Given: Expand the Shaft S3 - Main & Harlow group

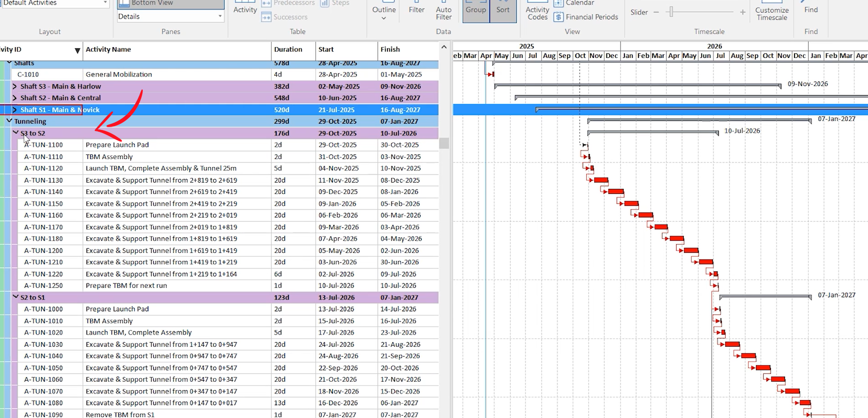Looking at the screenshot, I should click(x=15, y=86).
